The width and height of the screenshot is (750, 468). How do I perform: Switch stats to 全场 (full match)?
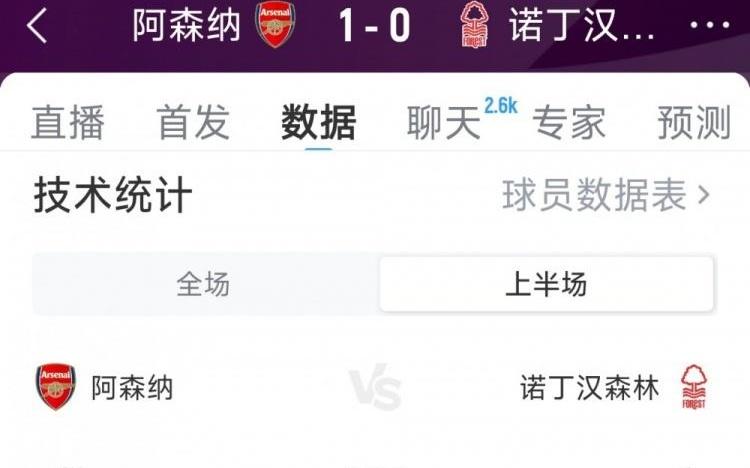tap(204, 285)
